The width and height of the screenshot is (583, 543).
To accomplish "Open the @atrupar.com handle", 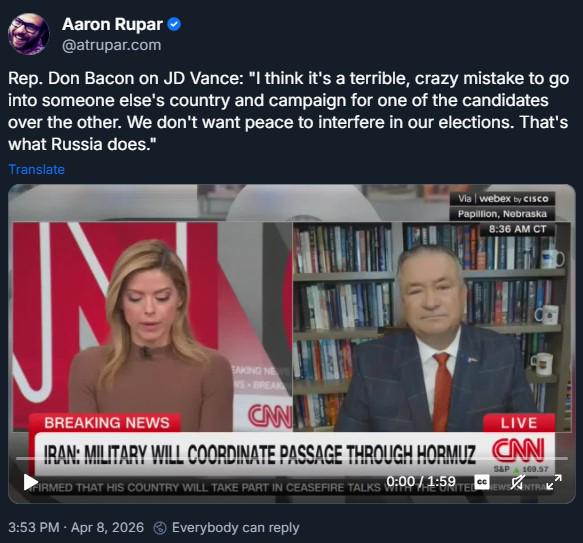I will click(x=112, y=45).
